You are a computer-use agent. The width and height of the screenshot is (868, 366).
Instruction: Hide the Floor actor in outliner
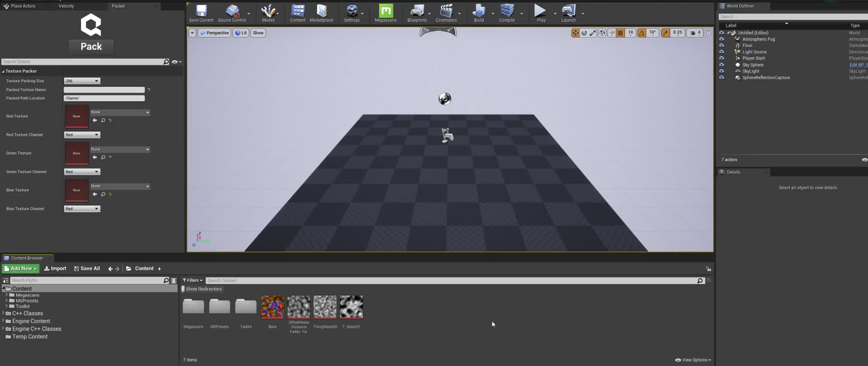click(722, 46)
